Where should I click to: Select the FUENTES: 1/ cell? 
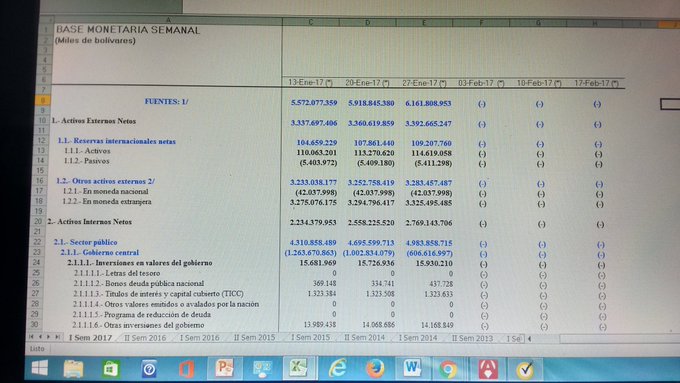tap(167, 101)
